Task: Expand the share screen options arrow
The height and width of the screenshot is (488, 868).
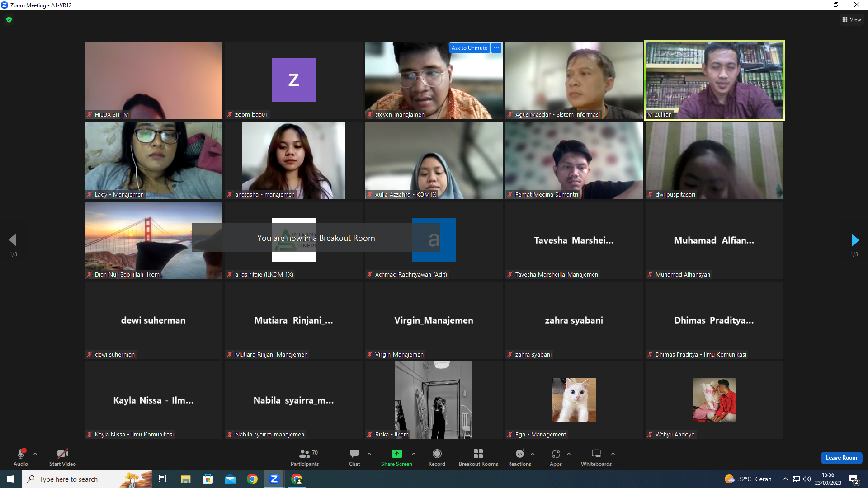Action: click(414, 454)
